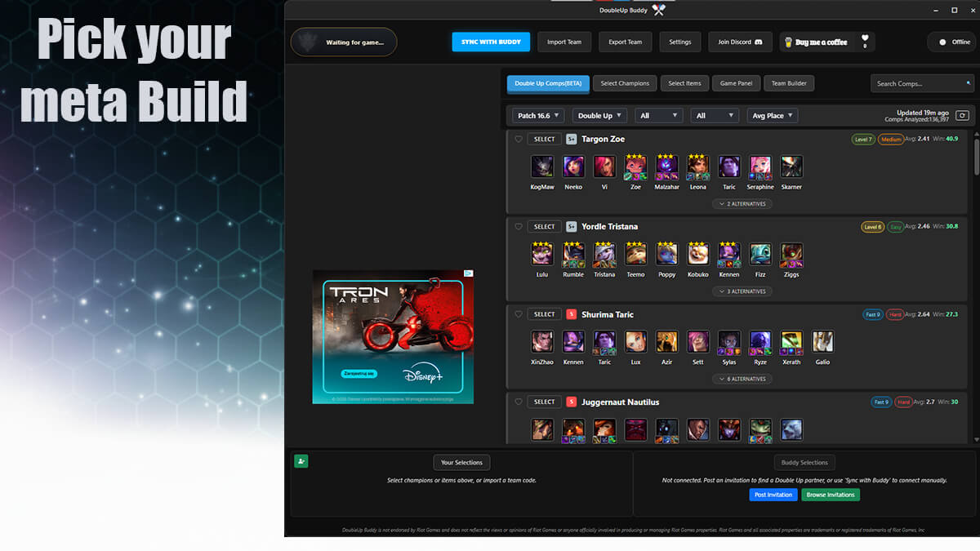Click Post Invitation button
980x551 pixels.
[773, 495]
